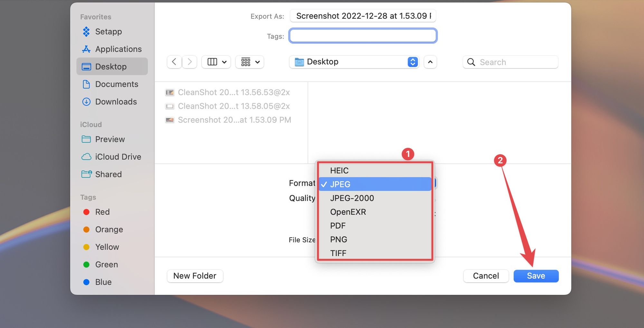Select the Red tag color dot
644x328 pixels.
click(x=86, y=212)
